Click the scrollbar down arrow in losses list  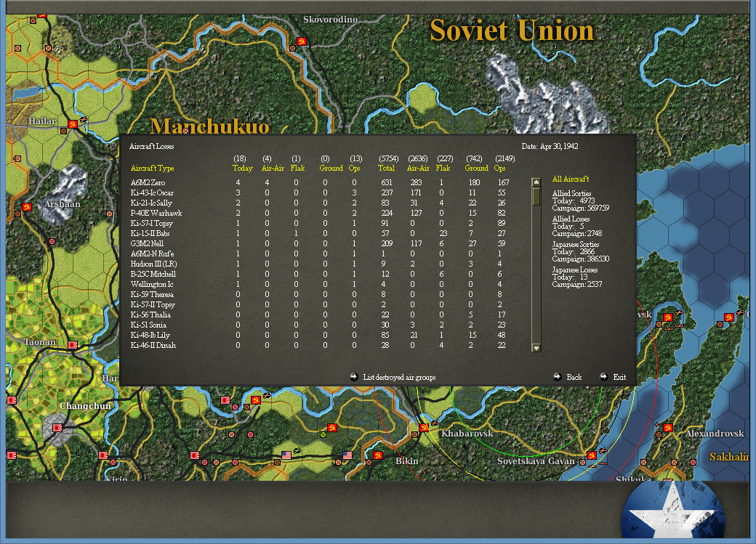[536, 347]
